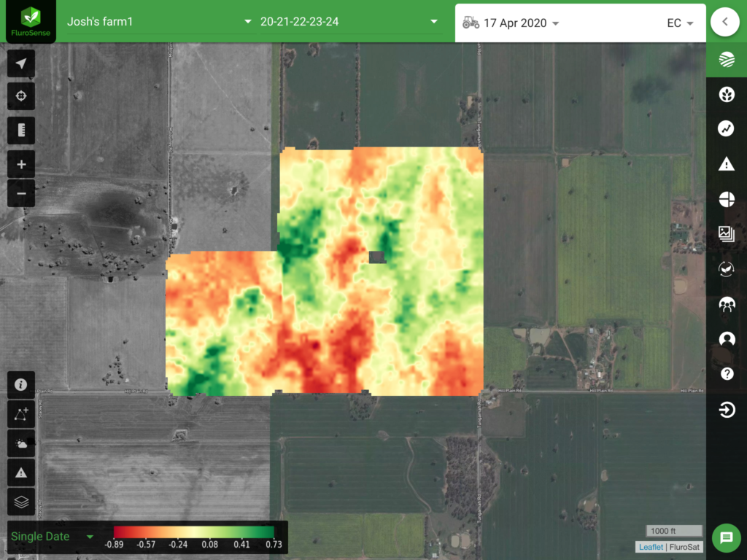Click the Leaflet attribution link

click(651, 547)
